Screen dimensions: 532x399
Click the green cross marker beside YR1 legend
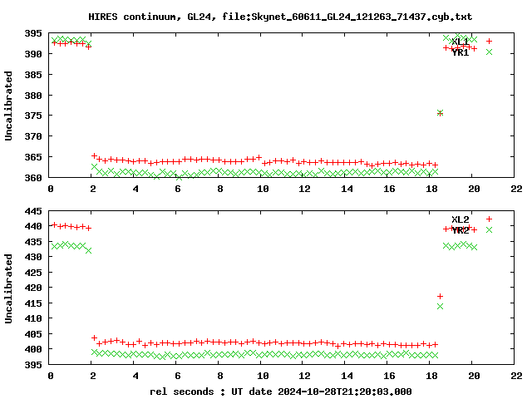tap(489, 52)
